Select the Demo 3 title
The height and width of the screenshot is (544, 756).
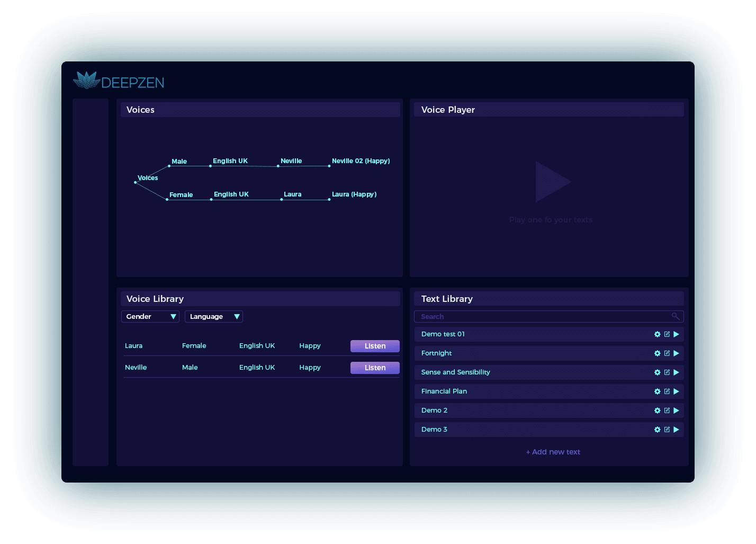point(435,430)
